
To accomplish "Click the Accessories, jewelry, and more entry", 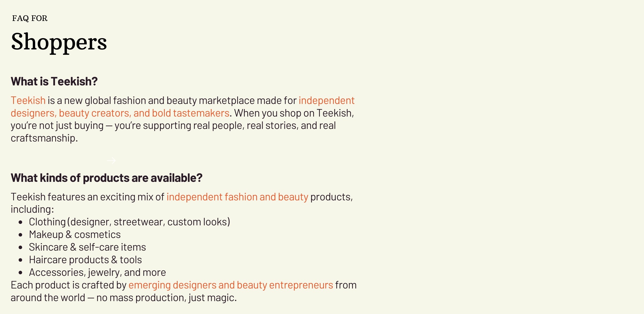I will (x=97, y=272).
